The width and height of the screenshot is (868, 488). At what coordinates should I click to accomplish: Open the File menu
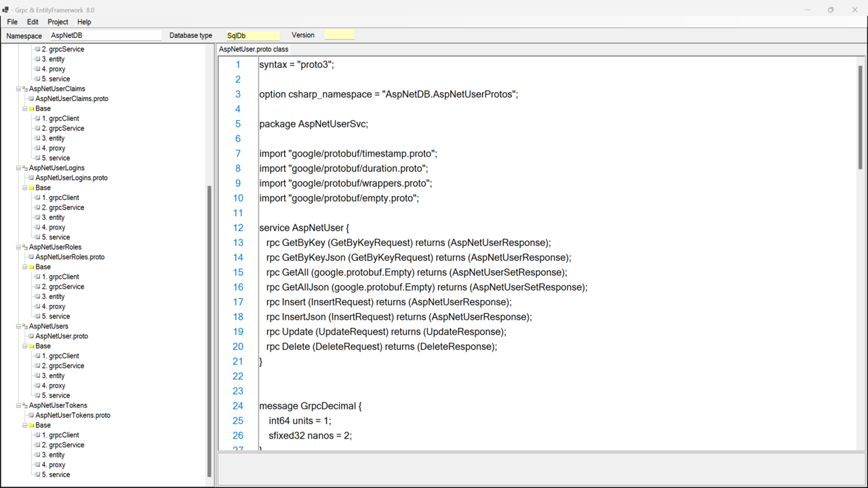pyautogui.click(x=12, y=22)
